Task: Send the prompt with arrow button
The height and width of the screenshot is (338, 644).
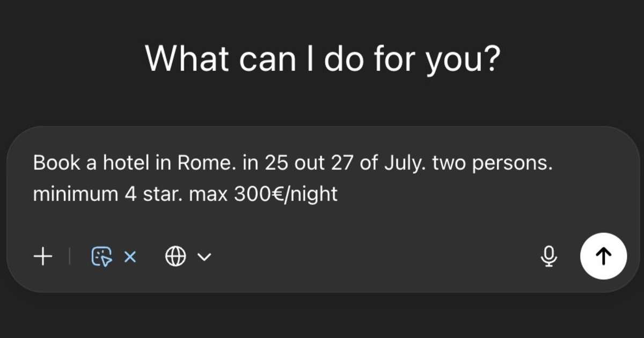Action: (604, 256)
